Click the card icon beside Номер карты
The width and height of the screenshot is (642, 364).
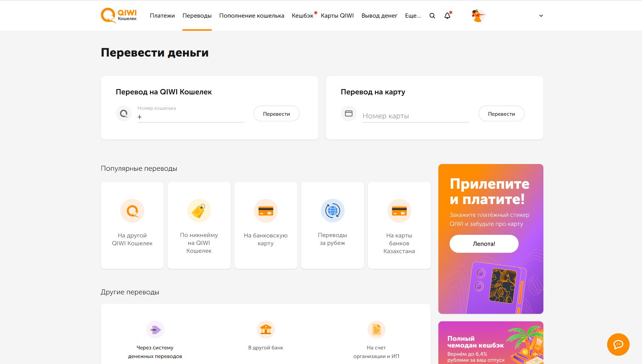point(349,113)
